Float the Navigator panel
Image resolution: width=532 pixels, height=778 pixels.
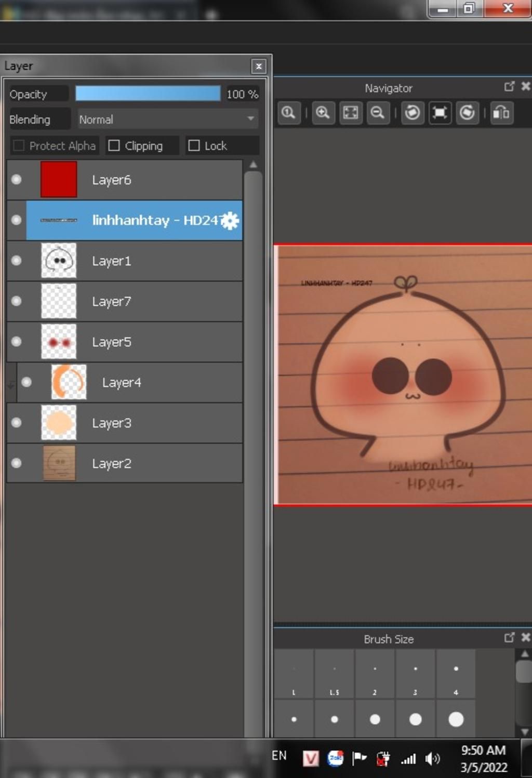click(510, 86)
